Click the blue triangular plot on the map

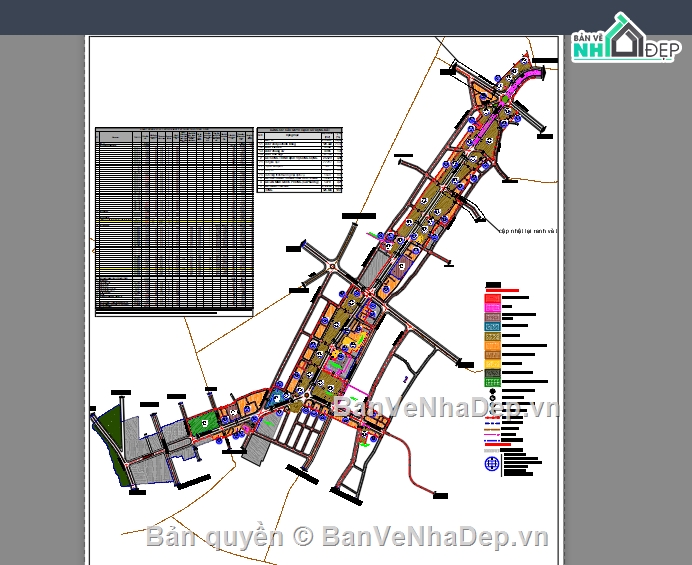(276, 398)
